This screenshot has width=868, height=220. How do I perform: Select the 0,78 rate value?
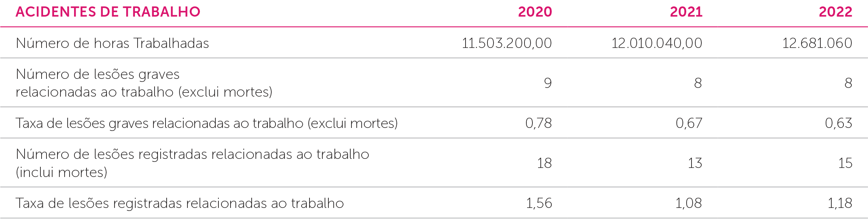[538, 123]
